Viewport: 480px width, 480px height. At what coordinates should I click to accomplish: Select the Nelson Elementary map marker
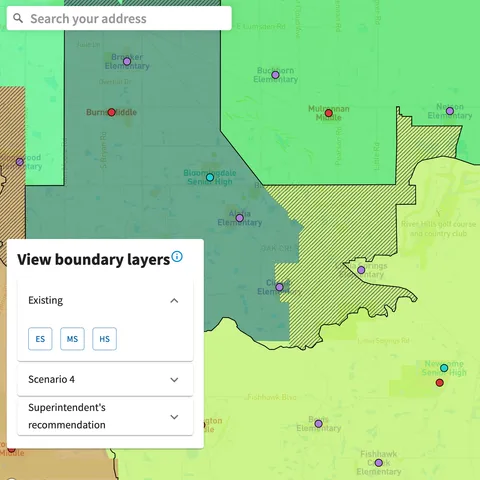[x=450, y=111]
